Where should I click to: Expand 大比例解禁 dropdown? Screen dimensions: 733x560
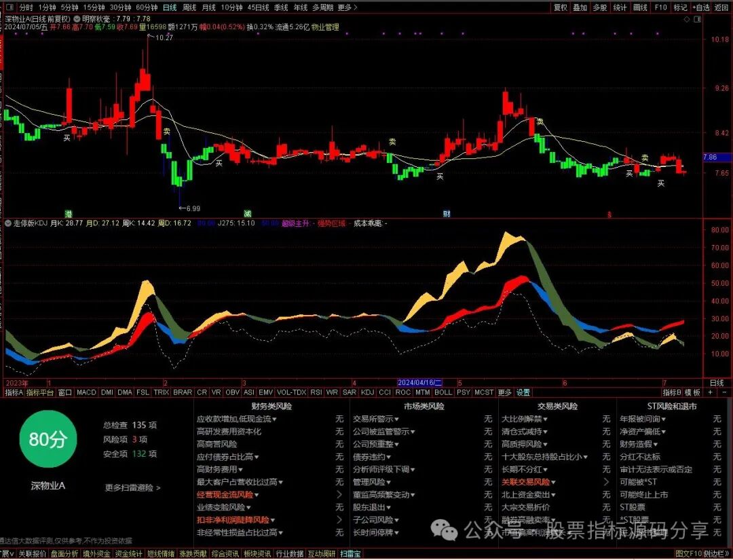(525, 419)
